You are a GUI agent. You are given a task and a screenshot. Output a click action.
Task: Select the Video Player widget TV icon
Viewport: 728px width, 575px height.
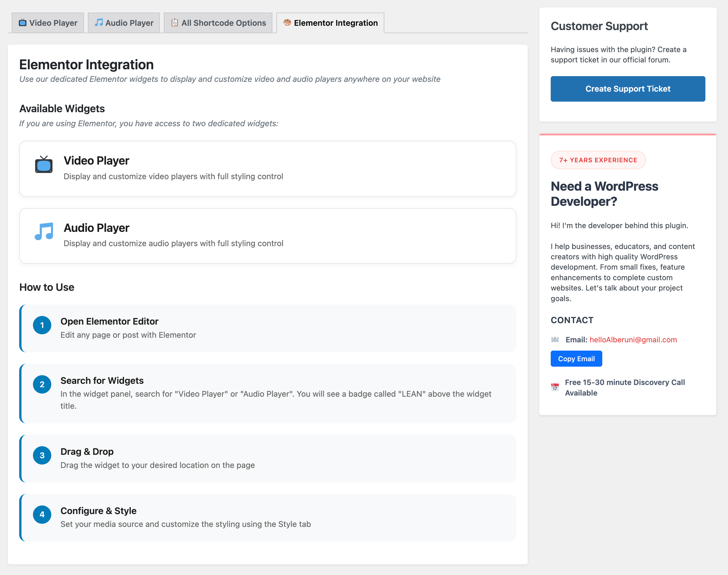coord(43,165)
